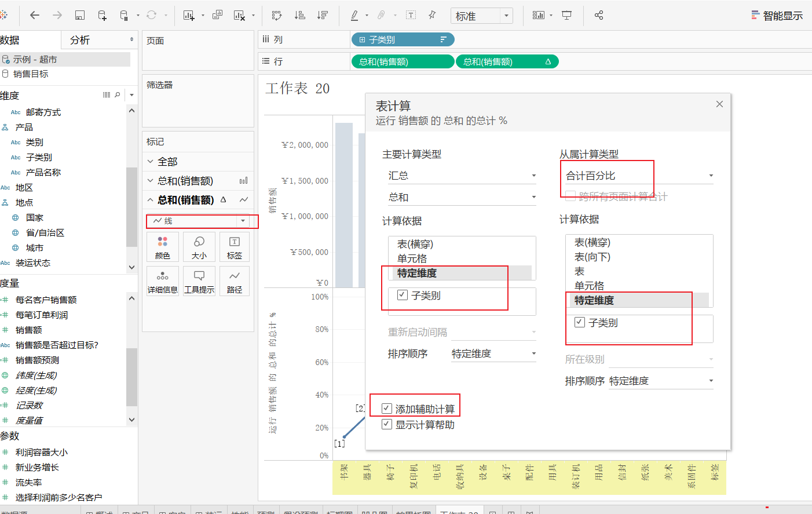The height and width of the screenshot is (514, 812).
Task: Toggle 显示计算帮助 checkbox
Action: pos(387,424)
